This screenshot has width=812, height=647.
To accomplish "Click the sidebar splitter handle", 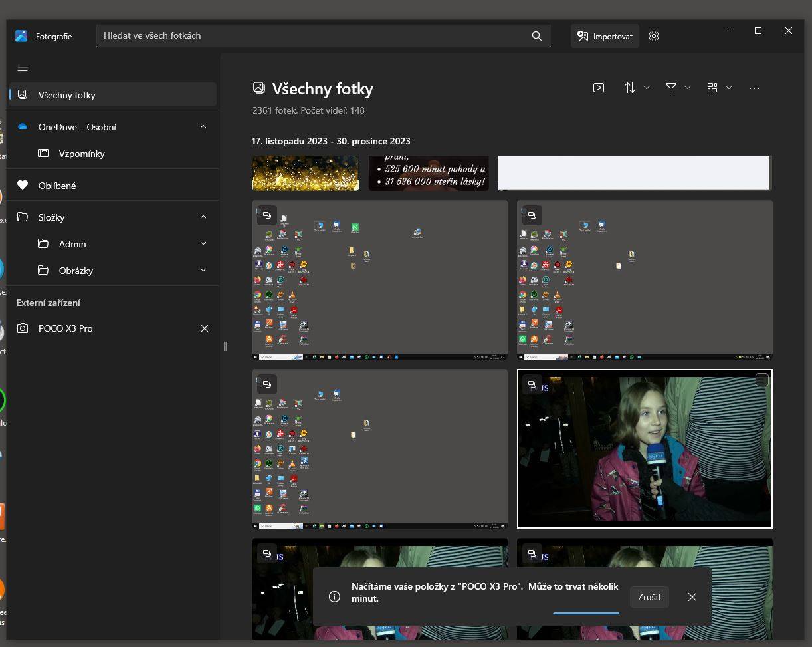I will point(225,346).
